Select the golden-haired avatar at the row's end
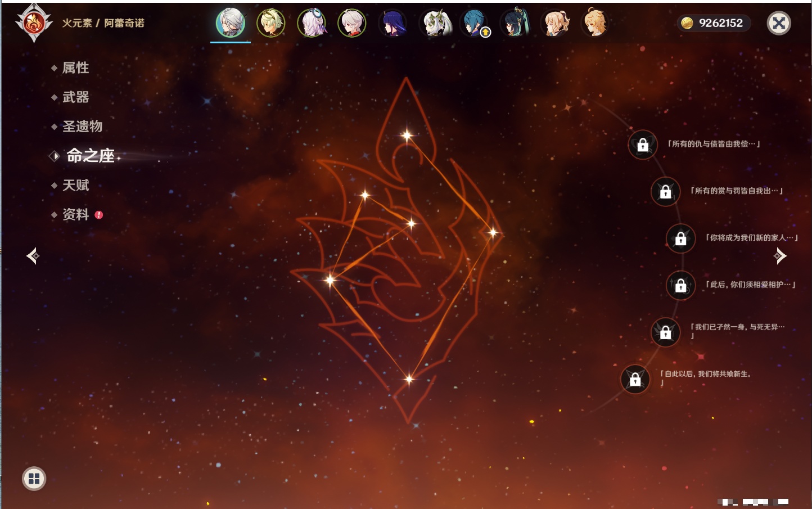812x509 pixels. pyautogui.click(x=596, y=23)
